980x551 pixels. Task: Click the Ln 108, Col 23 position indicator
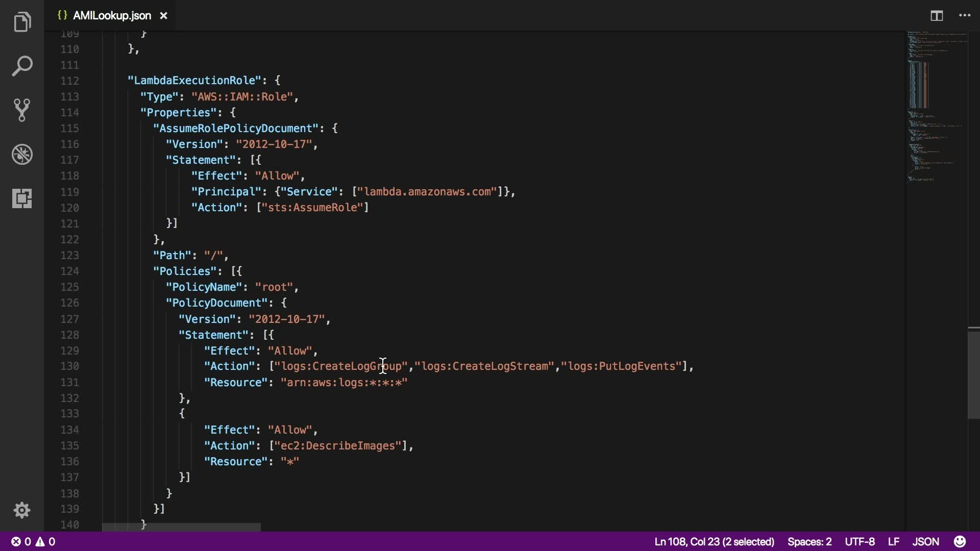click(714, 541)
